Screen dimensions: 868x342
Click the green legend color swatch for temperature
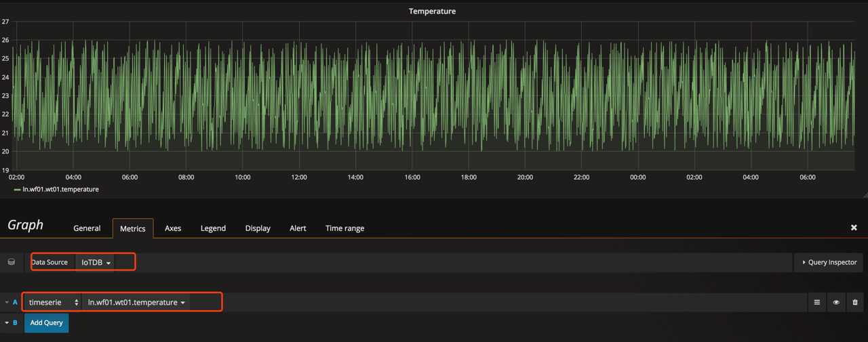pyautogui.click(x=17, y=190)
